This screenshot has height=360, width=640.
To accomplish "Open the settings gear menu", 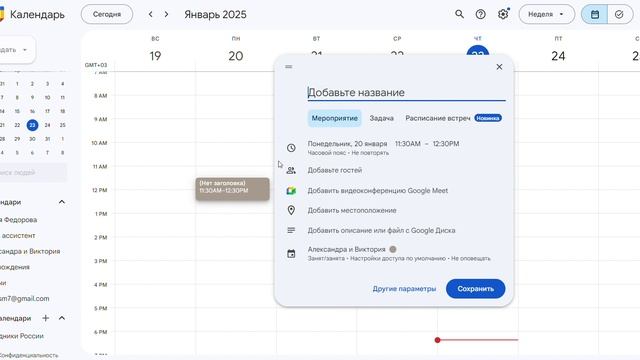I will [x=503, y=14].
